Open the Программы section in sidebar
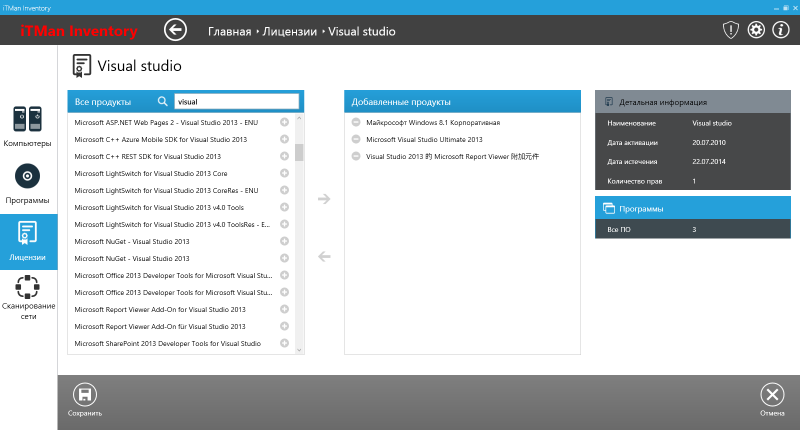 (x=28, y=184)
